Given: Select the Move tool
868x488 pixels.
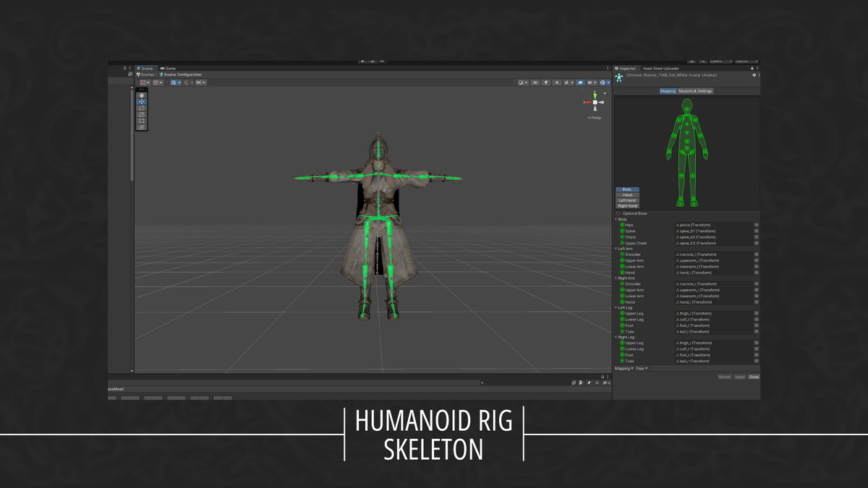Looking at the screenshot, I should [142, 102].
